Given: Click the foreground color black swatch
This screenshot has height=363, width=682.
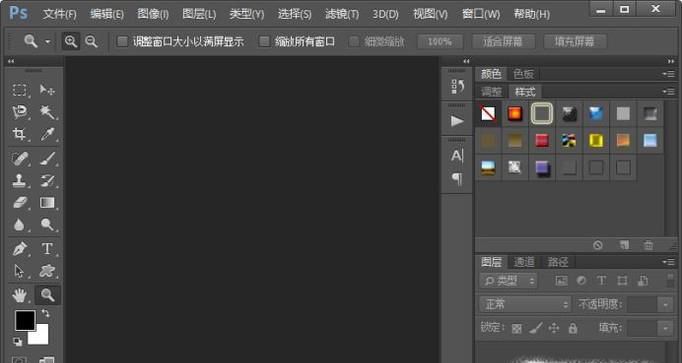Looking at the screenshot, I should point(25,320).
